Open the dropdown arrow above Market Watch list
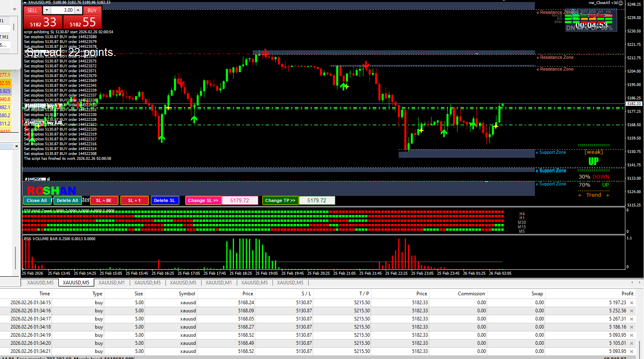 tap(15, 9)
